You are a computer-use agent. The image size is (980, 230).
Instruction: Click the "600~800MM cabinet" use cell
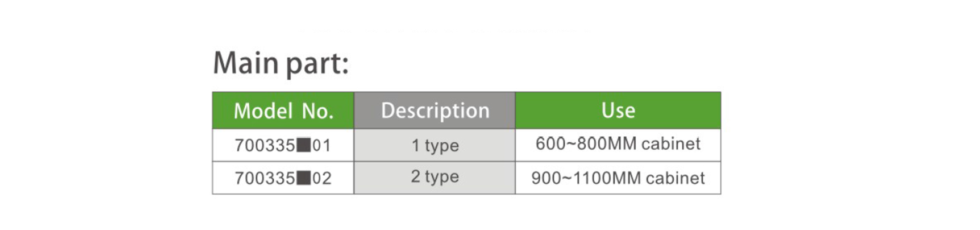click(618, 144)
